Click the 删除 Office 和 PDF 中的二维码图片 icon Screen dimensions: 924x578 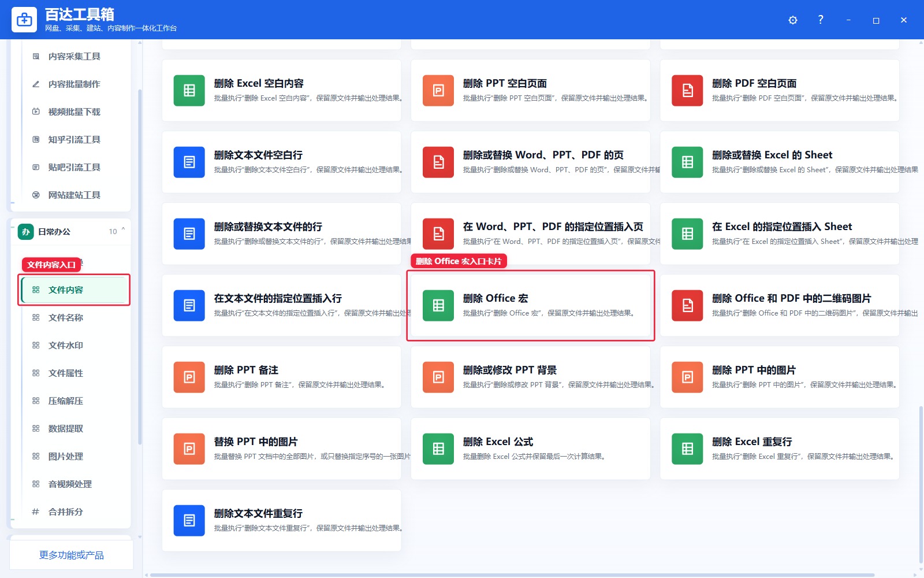click(x=687, y=306)
